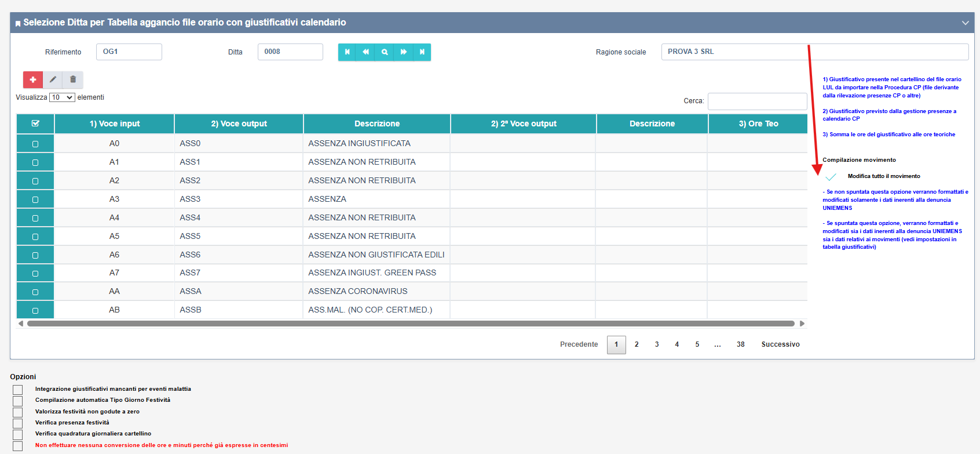The image size is (980, 454).
Task: Click the pin icon in panel header
Action: point(18,23)
